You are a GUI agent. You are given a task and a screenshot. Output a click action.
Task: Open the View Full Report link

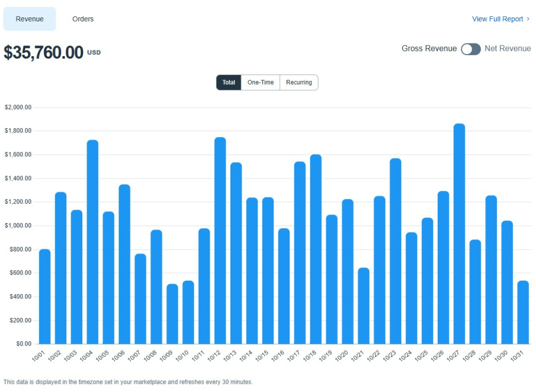pos(497,19)
